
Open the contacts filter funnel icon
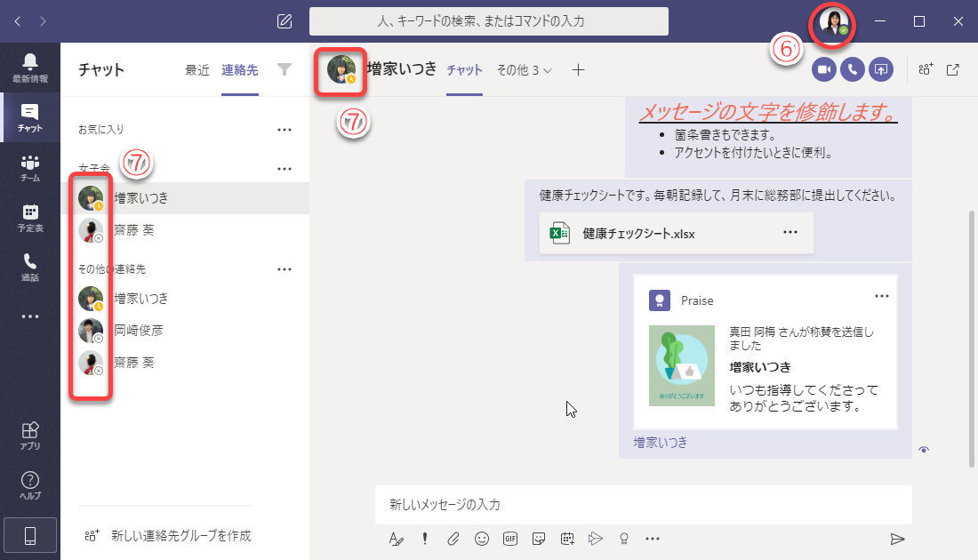coord(285,69)
